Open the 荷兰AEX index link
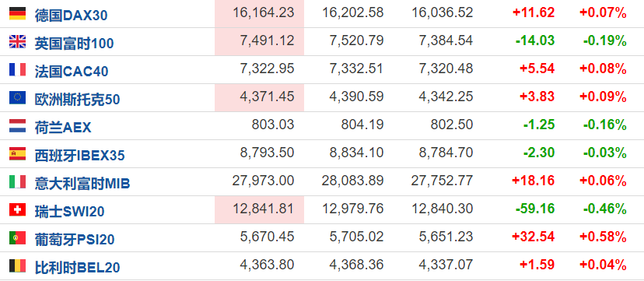 pos(63,128)
